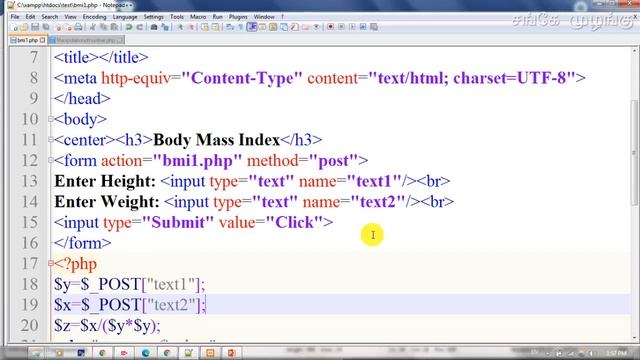Toggle the monitoring eye icon
640x360 pixels.
[x=316, y=27]
